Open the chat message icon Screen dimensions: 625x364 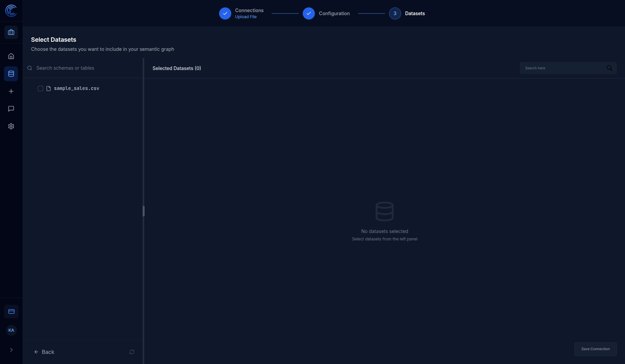[x=11, y=109]
